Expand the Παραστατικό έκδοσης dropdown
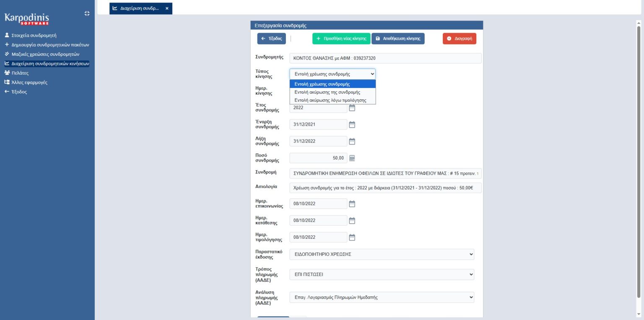644x320 pixels. coord(382,254)
